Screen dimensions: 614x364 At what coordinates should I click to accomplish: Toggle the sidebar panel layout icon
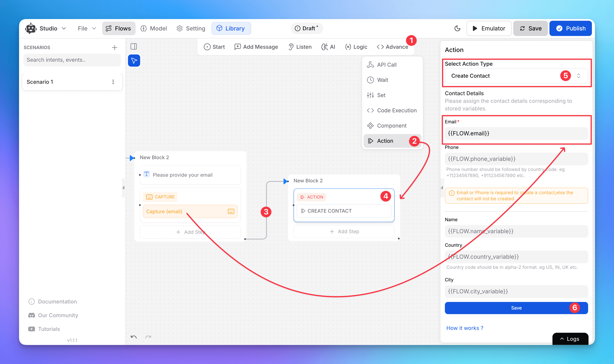(x=134, y=46)
